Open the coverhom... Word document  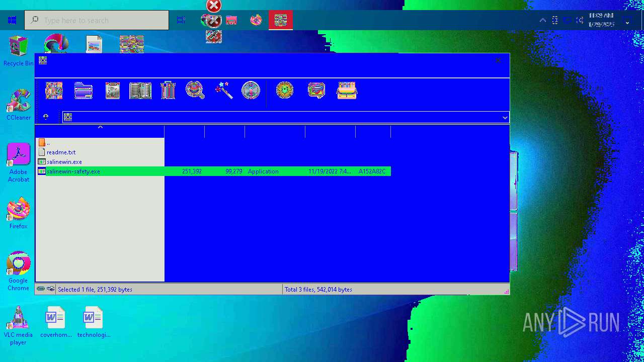[56, 322]
